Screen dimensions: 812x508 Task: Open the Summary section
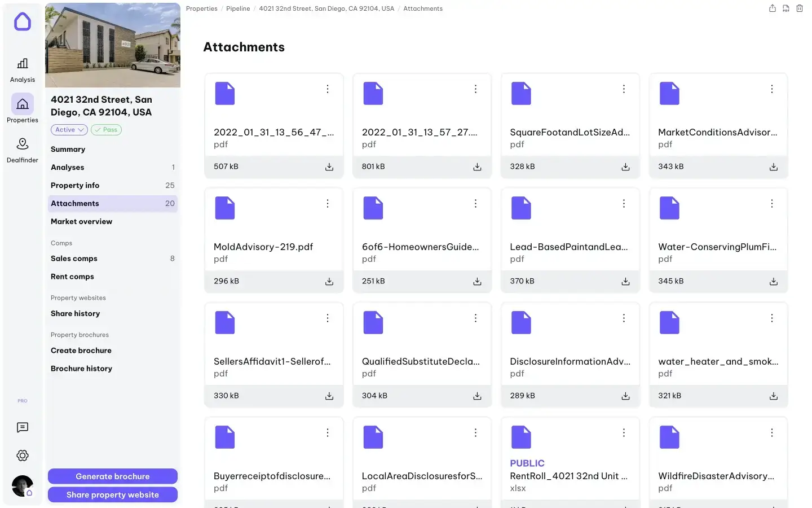coord(68,149)
